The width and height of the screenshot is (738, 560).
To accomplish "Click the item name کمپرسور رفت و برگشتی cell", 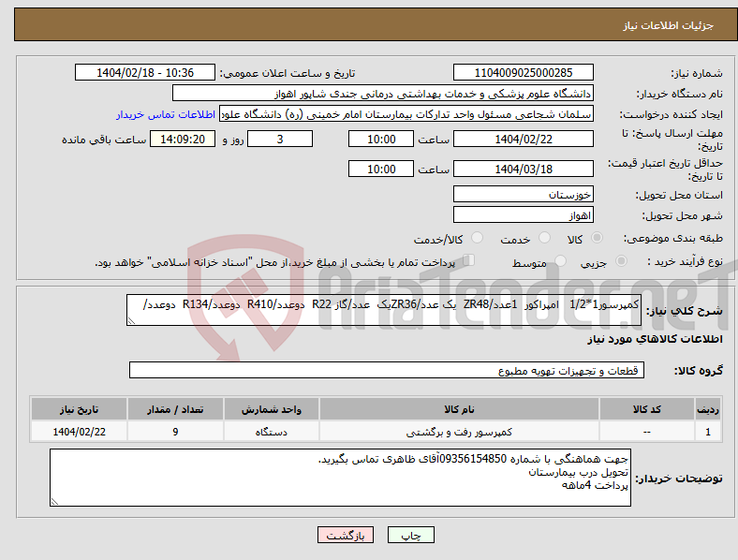I will [x=459, y=432].
